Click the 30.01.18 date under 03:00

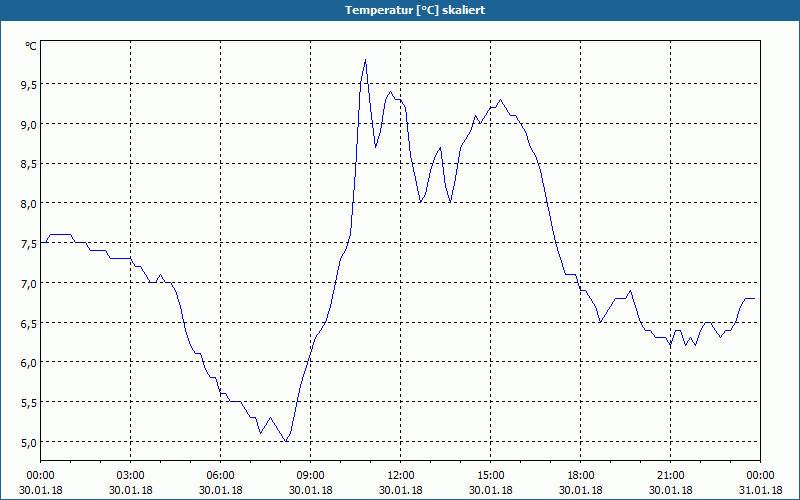pyautogui.click(x=131, y=490)
